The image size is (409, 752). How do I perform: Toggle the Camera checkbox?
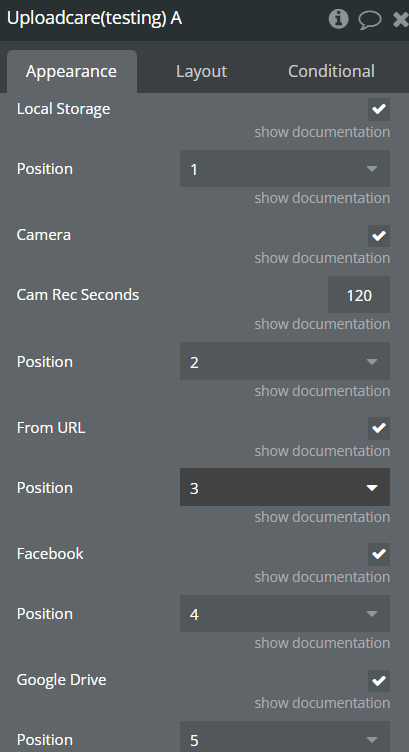pos(379,235)
